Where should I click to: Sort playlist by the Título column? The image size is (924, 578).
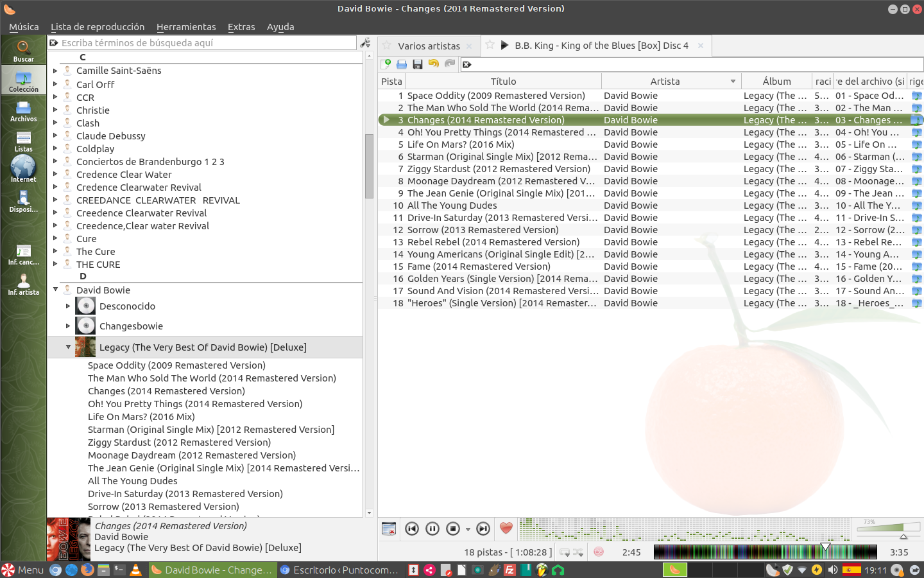(x=503, y=82)
